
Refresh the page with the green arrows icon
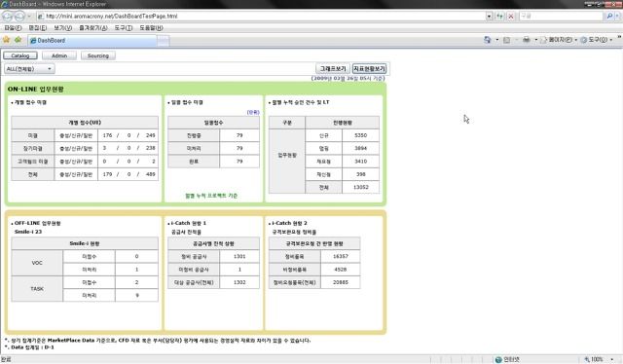coord(499,17)
